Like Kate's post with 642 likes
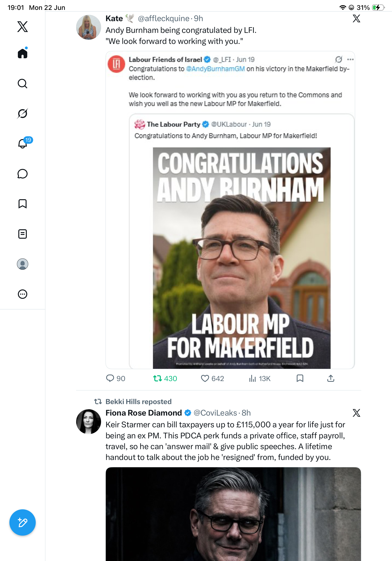The height and width of the screenshot is (561, 392). pyautogui.click(x=212, y=378)
